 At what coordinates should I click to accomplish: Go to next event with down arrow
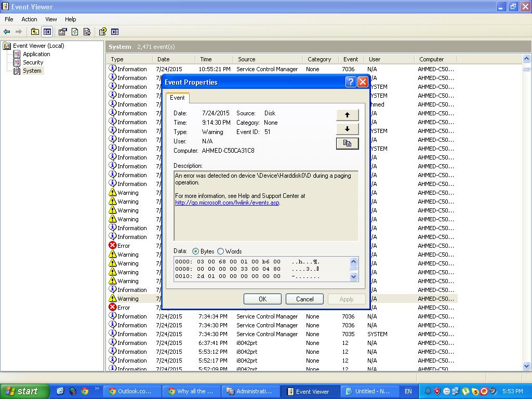coord(347,129)
